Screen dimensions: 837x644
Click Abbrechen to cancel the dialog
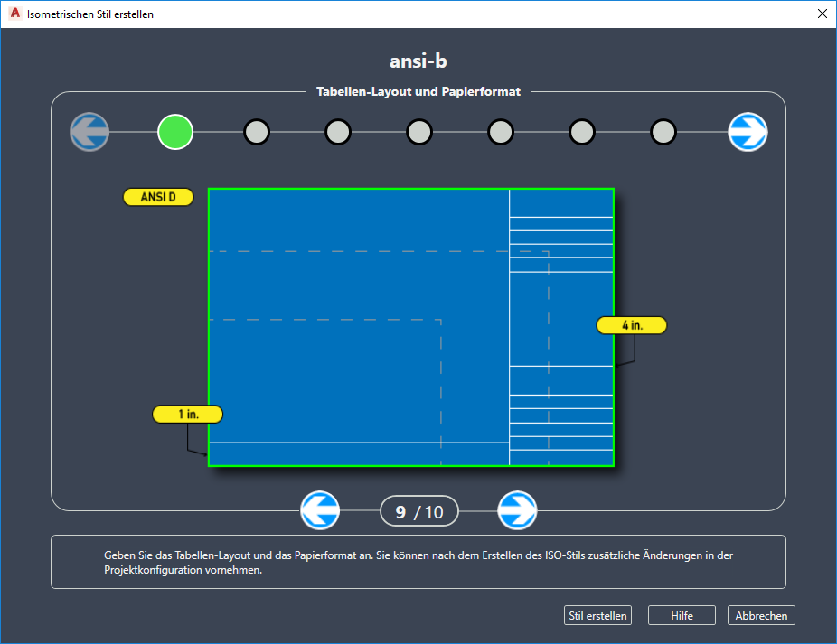pos(761,615)
